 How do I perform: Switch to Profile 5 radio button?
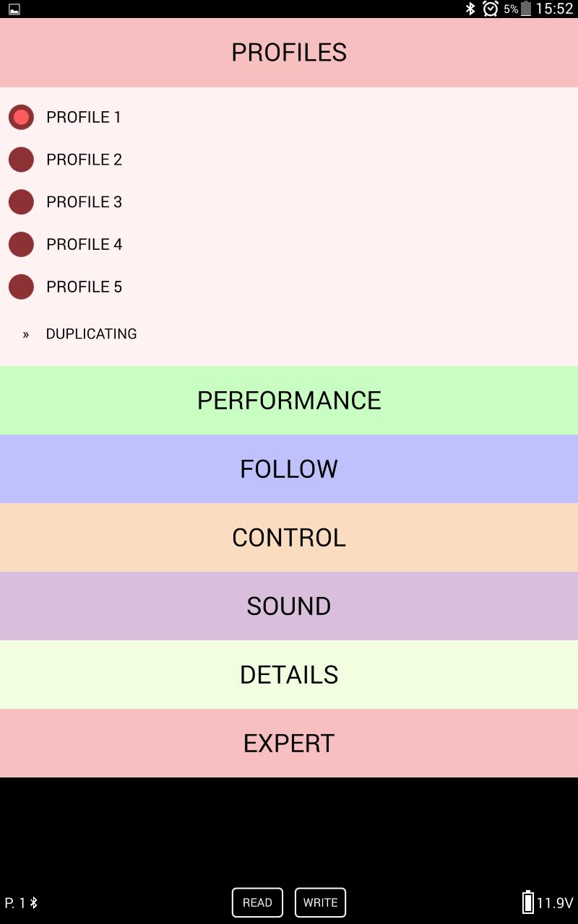coord(21,287)
